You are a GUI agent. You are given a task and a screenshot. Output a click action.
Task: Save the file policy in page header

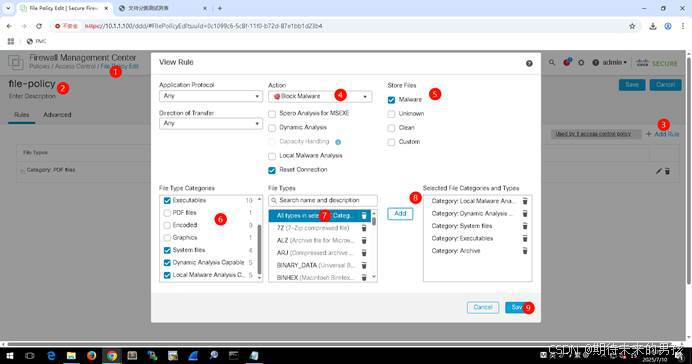632,85
